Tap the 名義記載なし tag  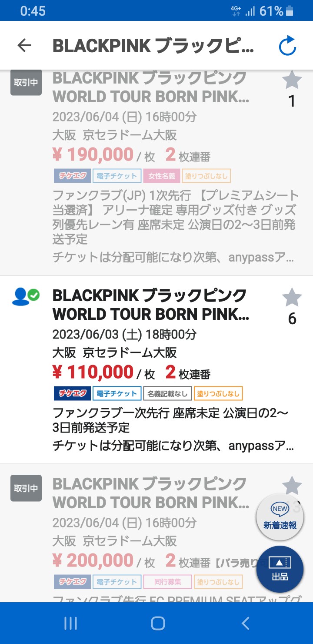167,393
